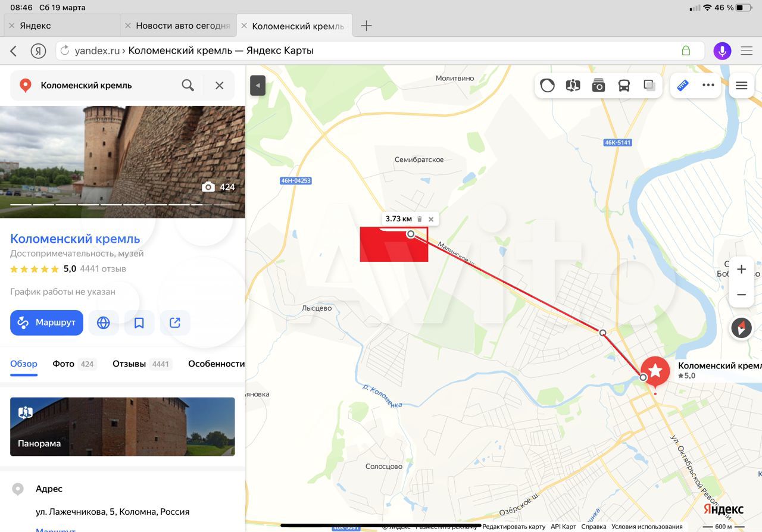
Task: Click Семибратское village label
Action: (x=419, y=159)
